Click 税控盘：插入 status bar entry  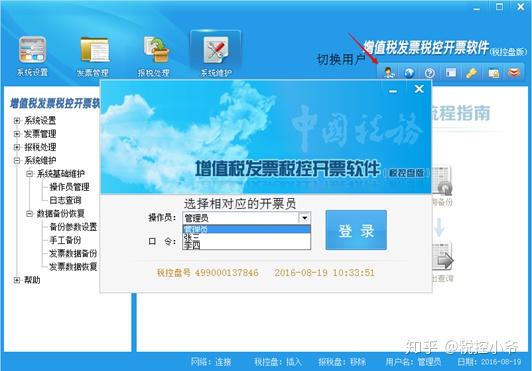[x=278, y=362]
